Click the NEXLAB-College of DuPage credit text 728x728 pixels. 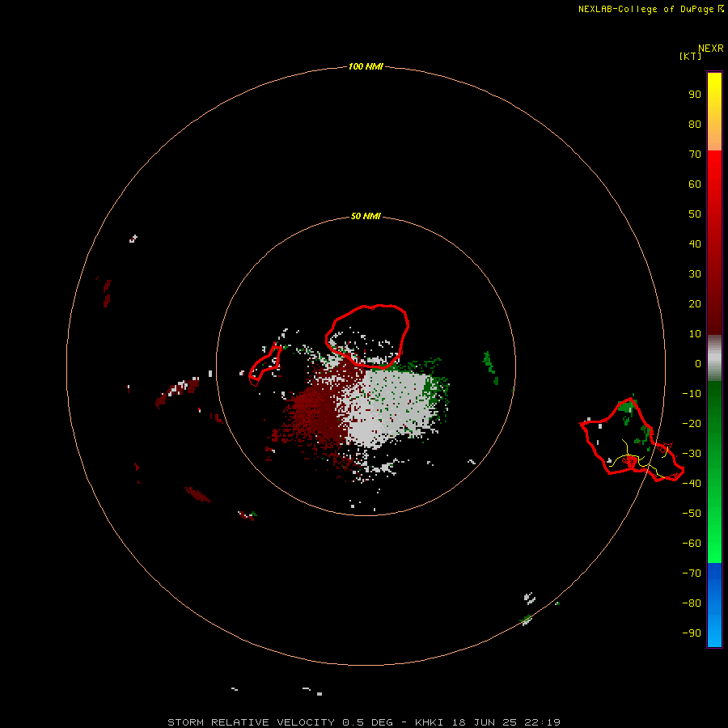645,9
